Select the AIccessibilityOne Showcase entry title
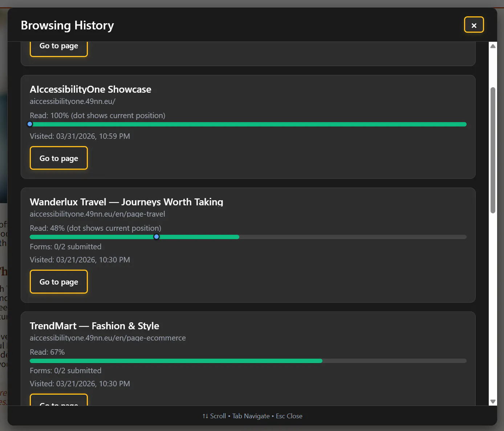Viewport: 504px width, 431px height. pos(90,89)
